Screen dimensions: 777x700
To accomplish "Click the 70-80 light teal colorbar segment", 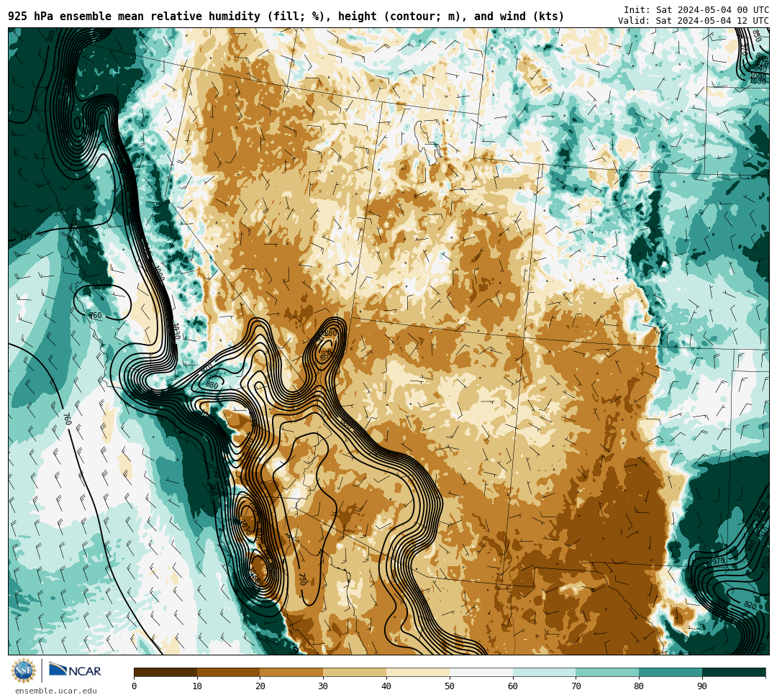I will pyautogui.click(x=607, y=672).
